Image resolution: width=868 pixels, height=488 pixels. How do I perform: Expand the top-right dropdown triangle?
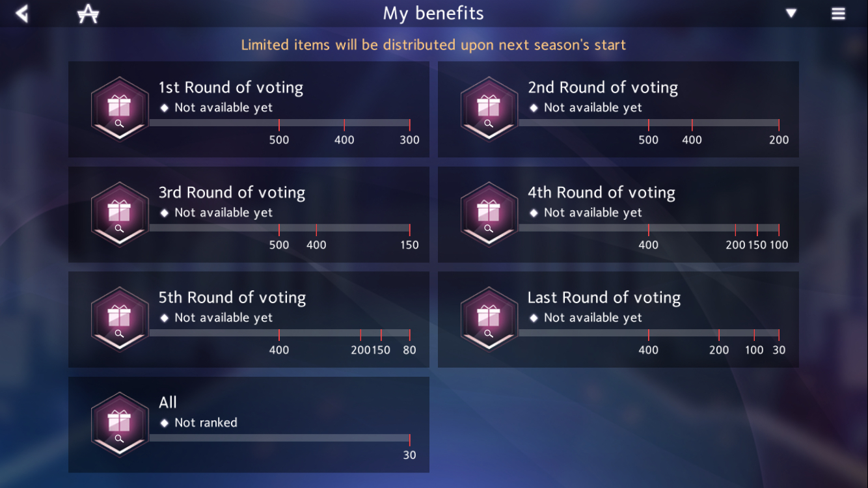[791, 13]
